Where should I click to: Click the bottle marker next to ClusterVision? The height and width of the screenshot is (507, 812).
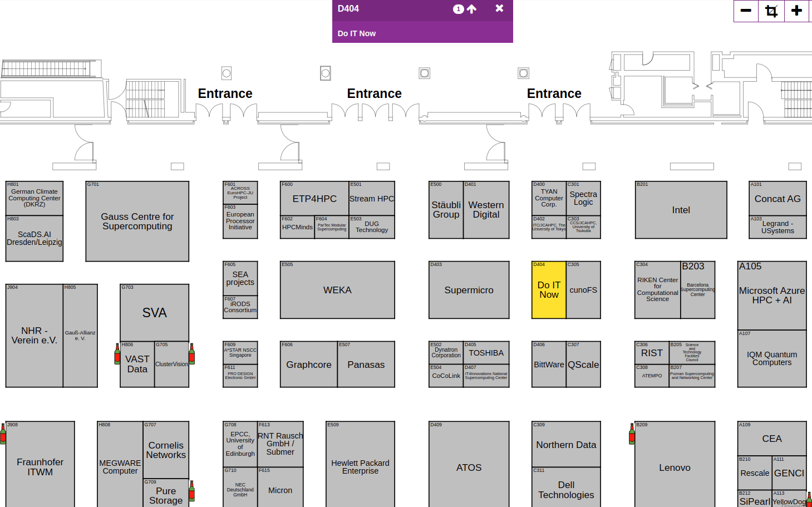[191, 354]
